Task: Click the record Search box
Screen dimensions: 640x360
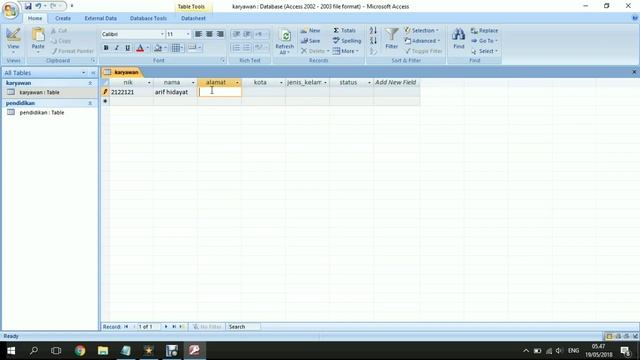Action: pos(243,327)
